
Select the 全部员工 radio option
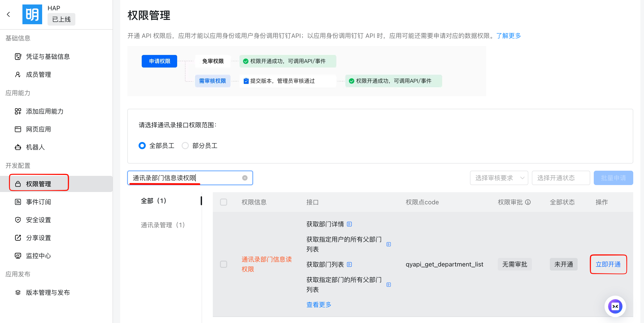click(x=142, y=146)
